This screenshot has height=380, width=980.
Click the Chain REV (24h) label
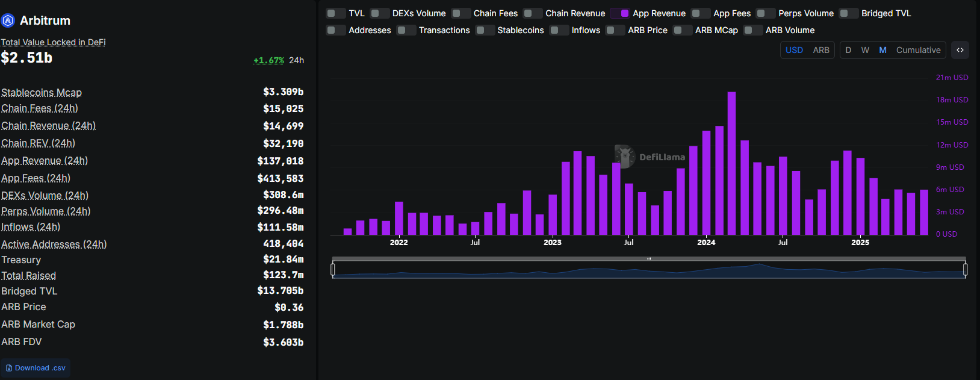38,143
